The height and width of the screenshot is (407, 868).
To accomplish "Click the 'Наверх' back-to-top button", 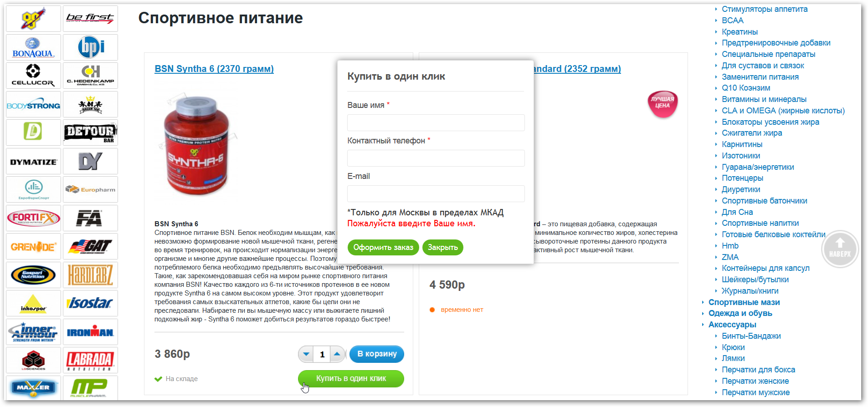I will pos(840,249).
